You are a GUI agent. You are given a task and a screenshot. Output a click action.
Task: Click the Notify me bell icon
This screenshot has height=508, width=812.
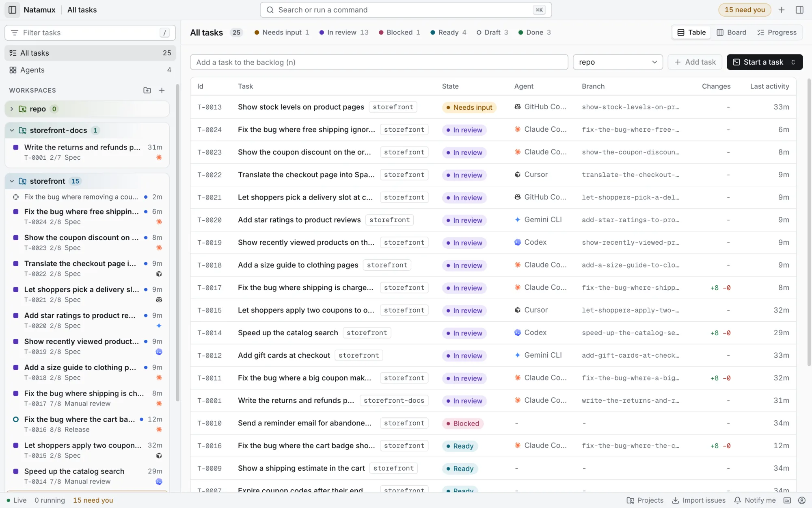click(x=738, y=500)
